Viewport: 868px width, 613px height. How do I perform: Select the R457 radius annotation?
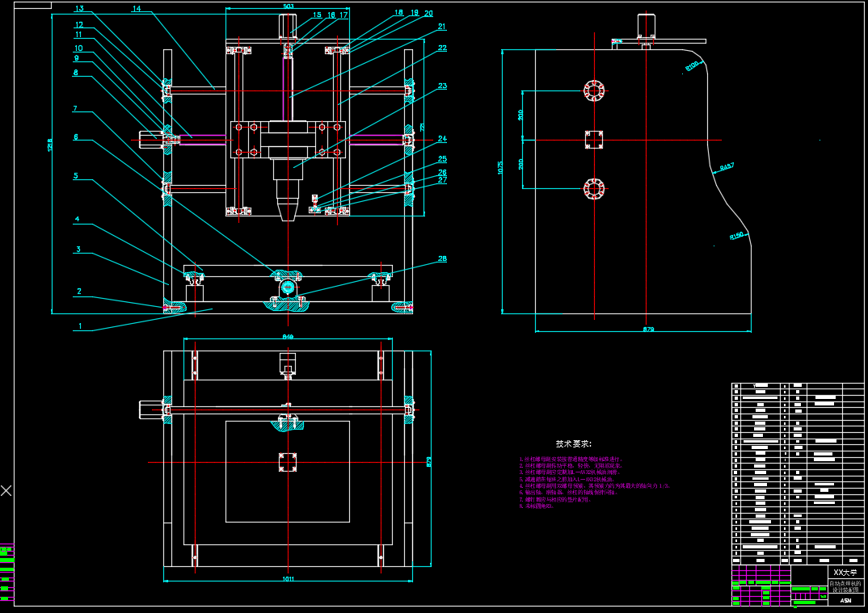click(x=726, y=167)
